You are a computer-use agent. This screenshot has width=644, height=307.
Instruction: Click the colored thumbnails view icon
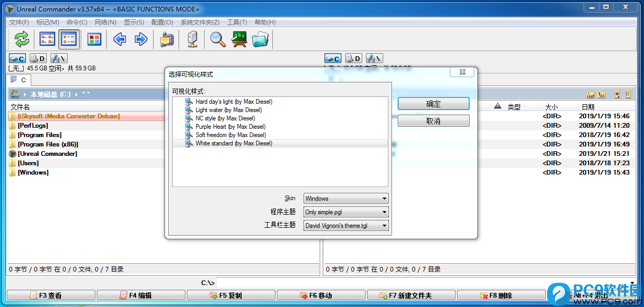[x=94, y=39]
